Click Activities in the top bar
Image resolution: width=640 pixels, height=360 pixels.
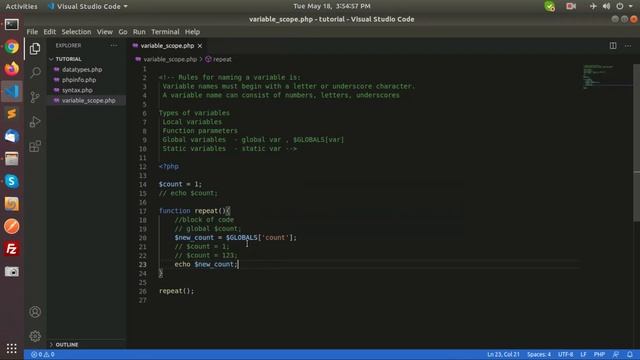tap(21, 7)
